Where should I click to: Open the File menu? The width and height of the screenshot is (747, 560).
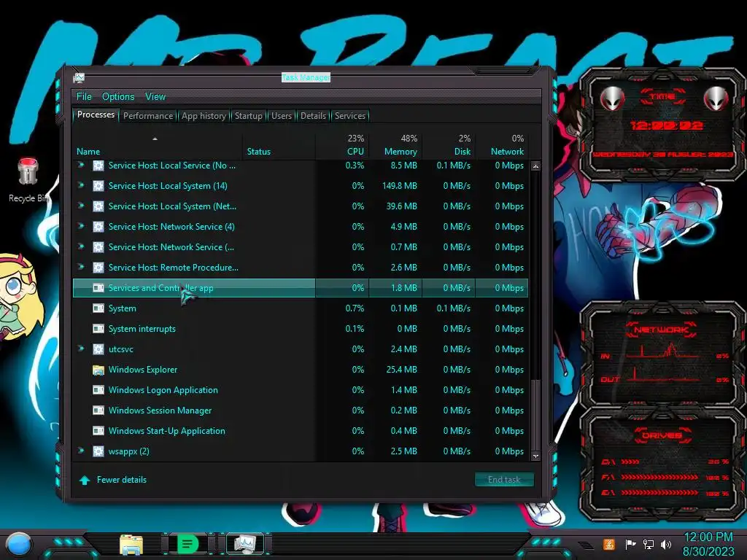[84, 97]
